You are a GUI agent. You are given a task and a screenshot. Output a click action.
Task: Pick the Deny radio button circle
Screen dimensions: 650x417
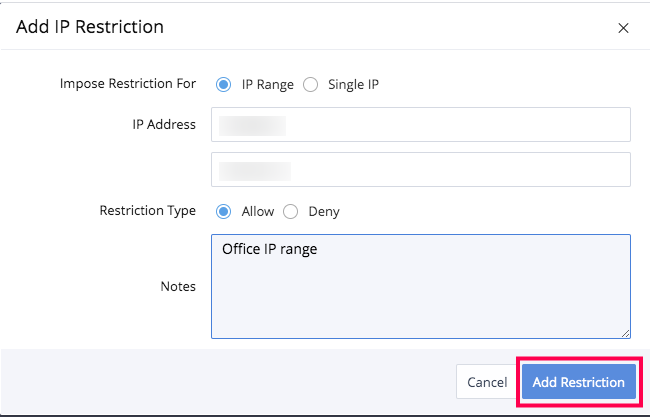[x=291, y=211]
